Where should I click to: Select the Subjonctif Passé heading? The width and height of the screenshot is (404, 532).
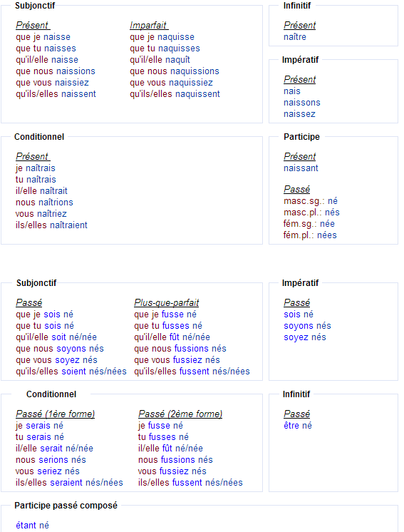pyautogui.click(x=29, y=302)
